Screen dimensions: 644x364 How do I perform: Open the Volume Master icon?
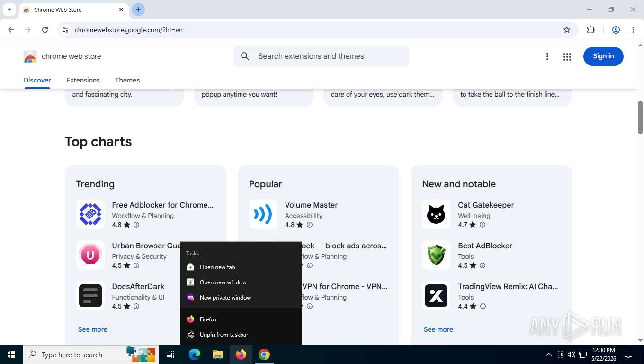click(263, 214)
